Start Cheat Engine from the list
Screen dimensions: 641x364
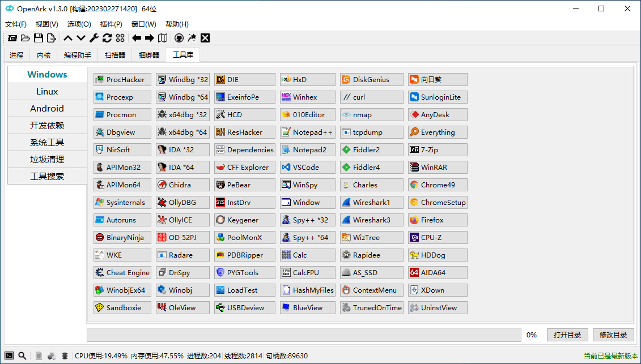[122, 273]
